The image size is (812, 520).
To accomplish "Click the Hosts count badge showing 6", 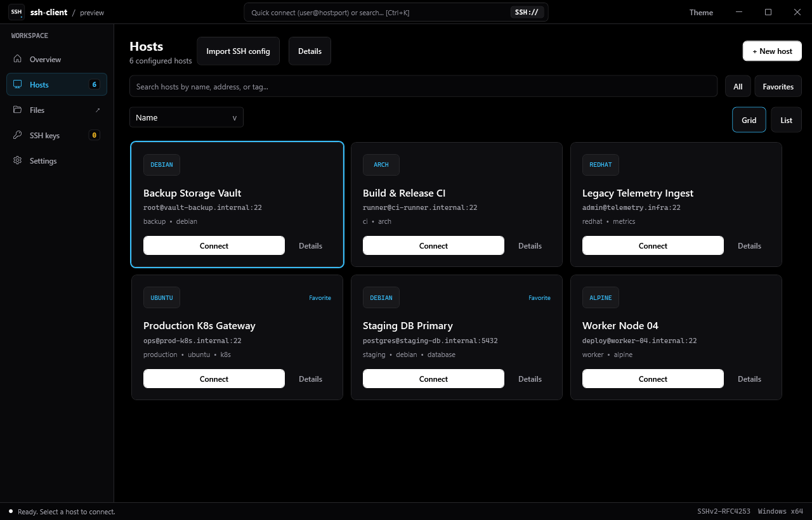I will point(95,84).
